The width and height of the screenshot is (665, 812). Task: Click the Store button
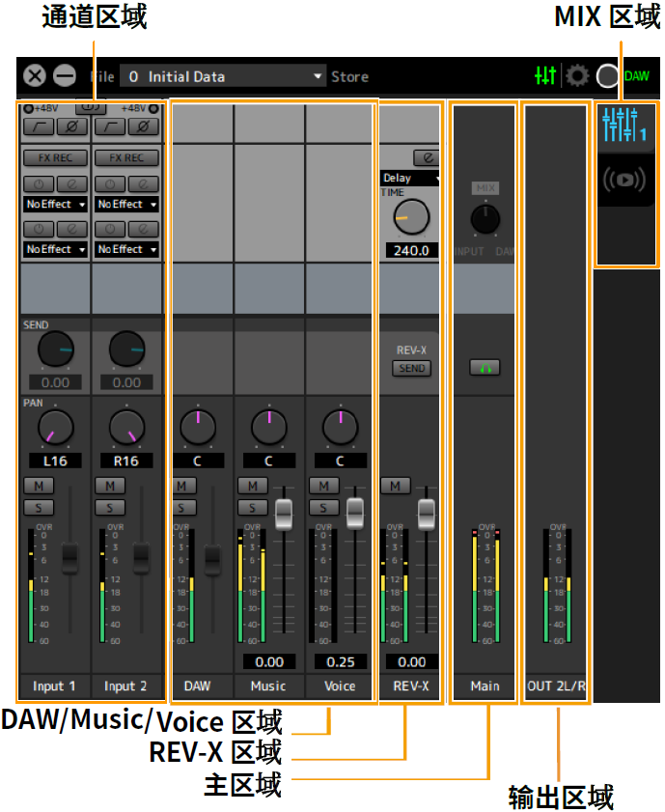pyautogui.click(x=349, y=76)
